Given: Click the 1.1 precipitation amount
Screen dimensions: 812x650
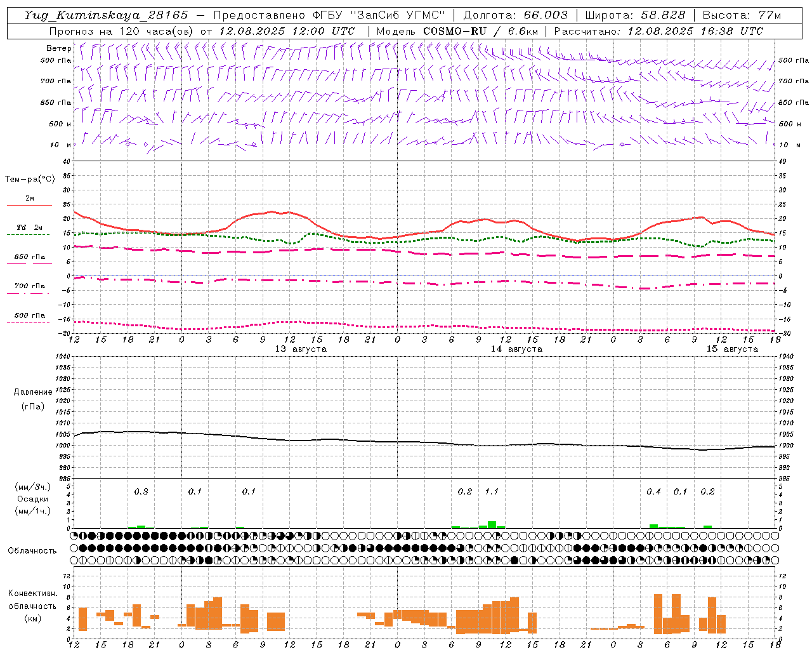Looking at the screenshot, I should click(492, 491).
